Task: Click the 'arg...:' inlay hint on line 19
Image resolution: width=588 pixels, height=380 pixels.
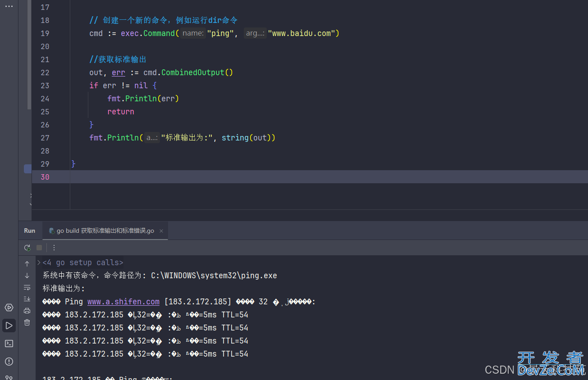Action: tap(255, 33)
